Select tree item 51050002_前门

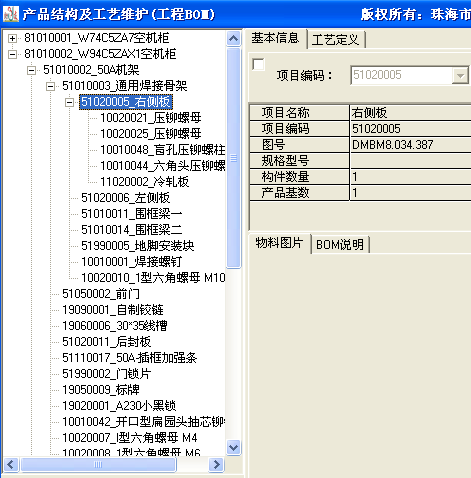click(x=101, y=294)
